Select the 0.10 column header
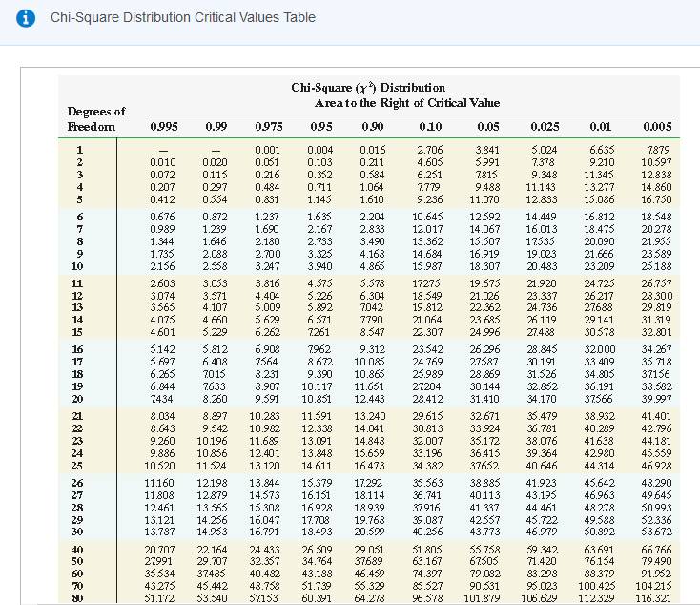Image resolution: width=700 pixels, height=605 pixels. [430, 127]
